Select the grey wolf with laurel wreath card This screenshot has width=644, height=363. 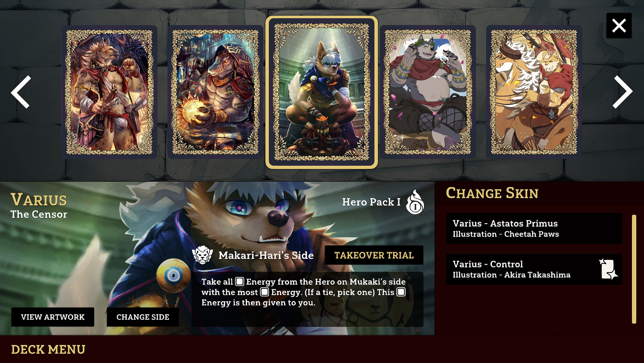428,92
